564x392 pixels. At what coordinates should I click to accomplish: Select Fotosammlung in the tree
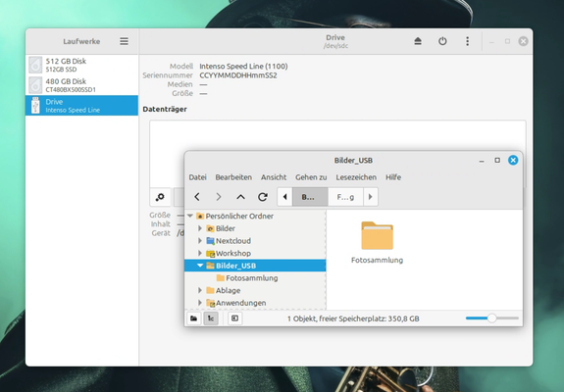(252, 278)
